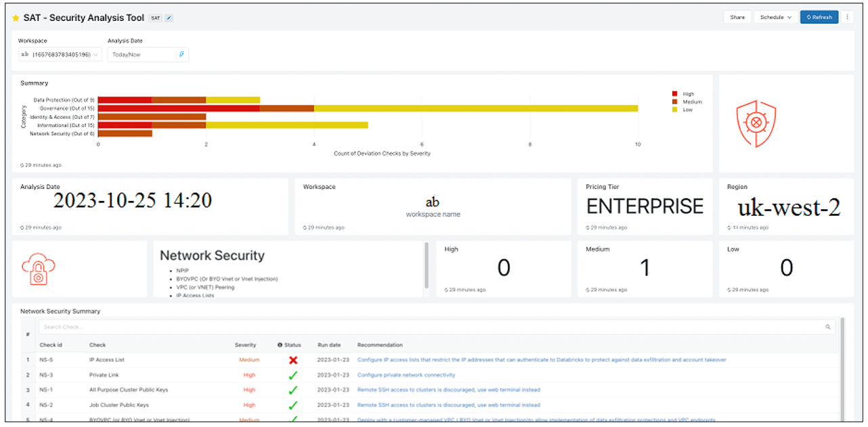Screen dimensions: 868x427
Task: Click the uk-west-2 region value
Action: [789, 207]
